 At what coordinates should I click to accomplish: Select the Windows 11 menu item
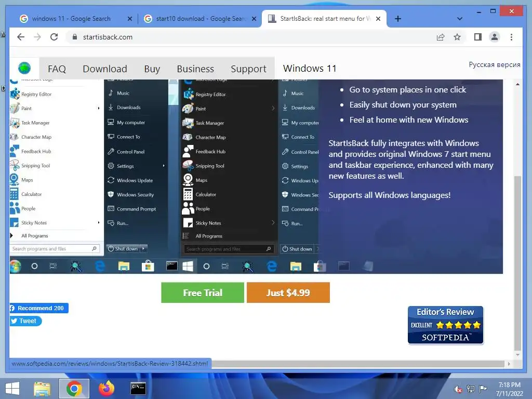[310, 68]
